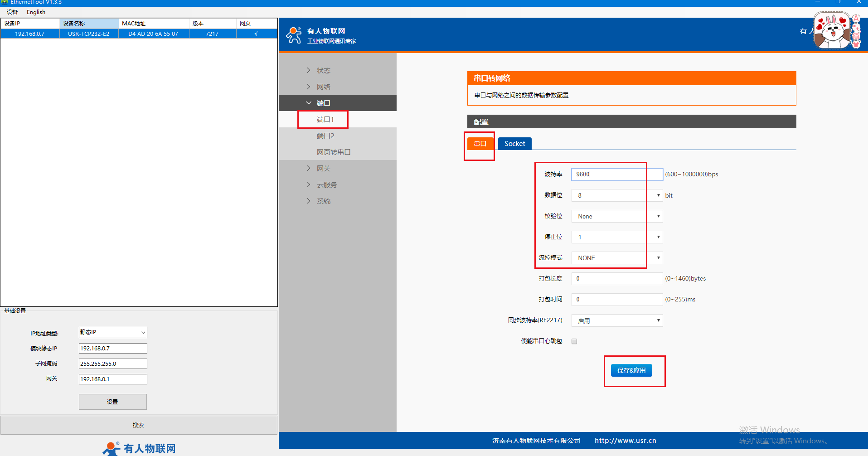Enable the 使能串口心跳包 checkbox

[574, 341]
